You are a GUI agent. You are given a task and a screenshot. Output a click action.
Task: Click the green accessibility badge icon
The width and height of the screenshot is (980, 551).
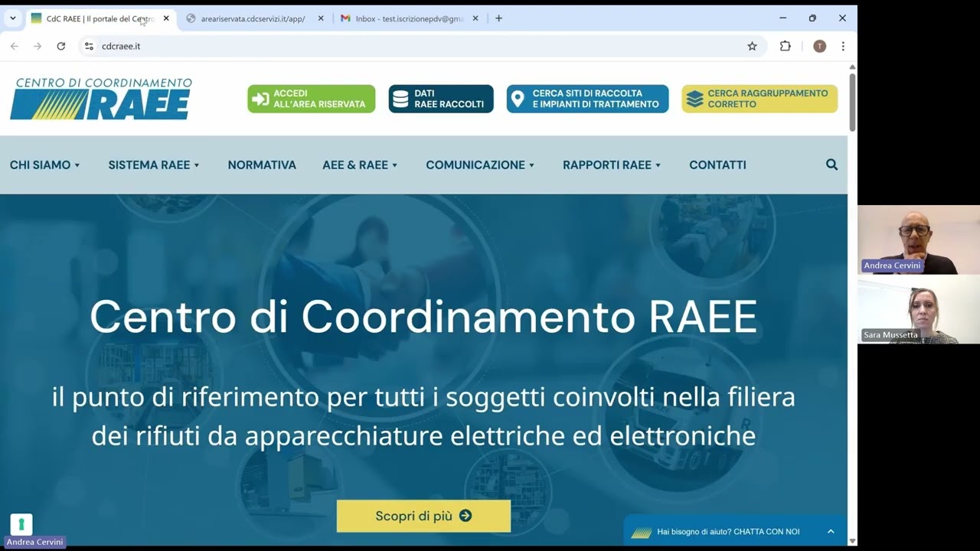(21, 524)
